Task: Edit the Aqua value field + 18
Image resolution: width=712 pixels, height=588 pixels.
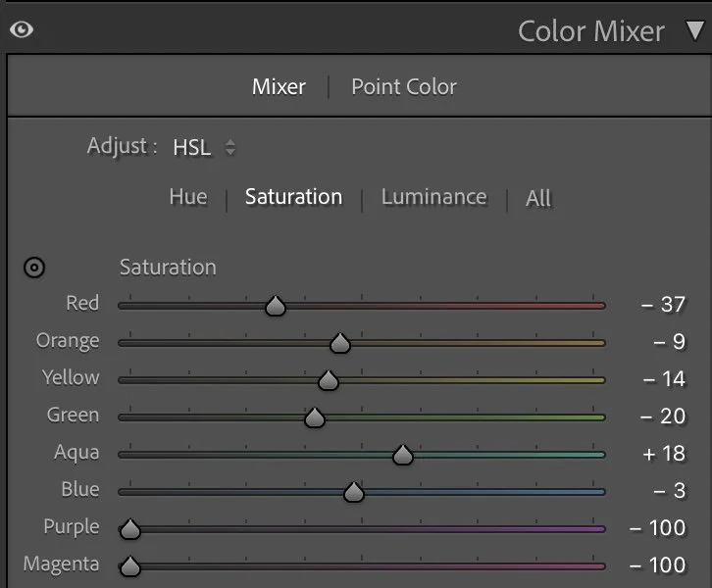Action: pyautogui.click(x=664, y=453)
